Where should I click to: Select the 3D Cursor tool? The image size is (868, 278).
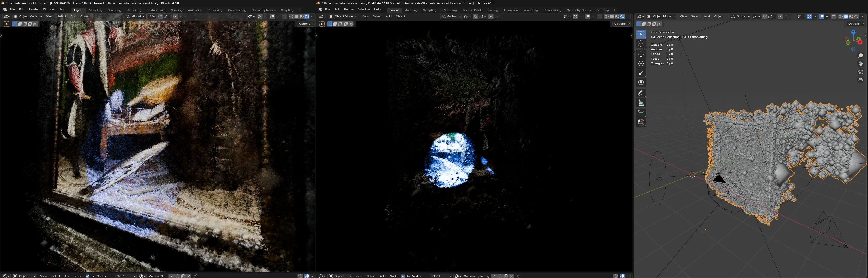point(641,43)
